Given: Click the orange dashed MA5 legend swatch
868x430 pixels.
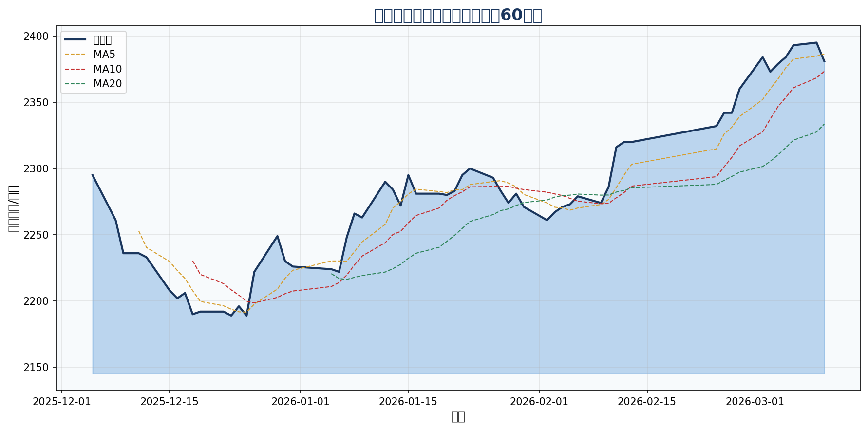Looking at the screenshot, I should tap(75, 55).
